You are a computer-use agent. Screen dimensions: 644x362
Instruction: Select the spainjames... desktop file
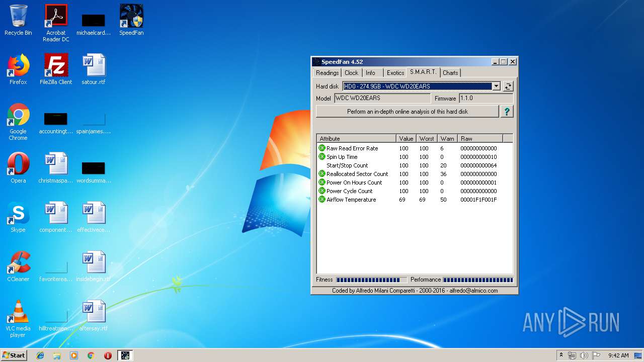pos(94,122)
